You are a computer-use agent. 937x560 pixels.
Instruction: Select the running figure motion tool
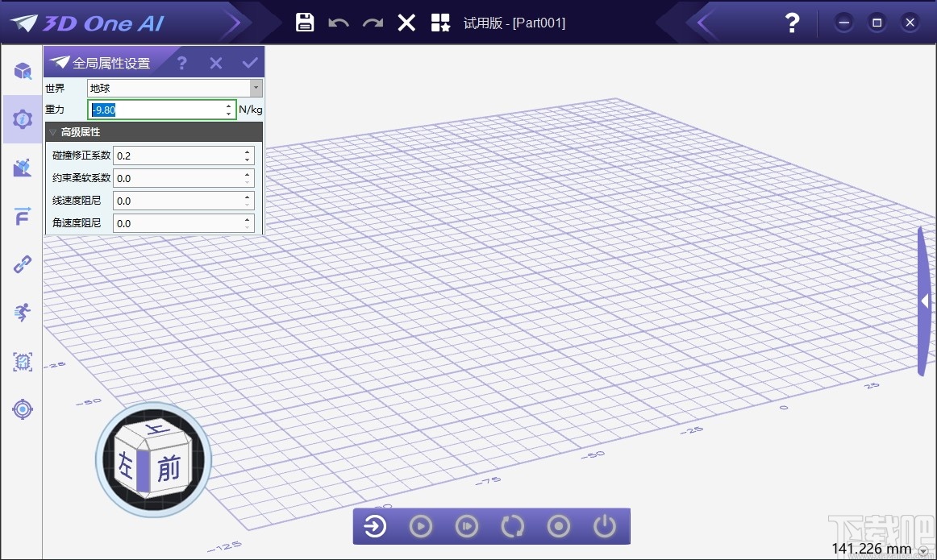click(23, 313)
